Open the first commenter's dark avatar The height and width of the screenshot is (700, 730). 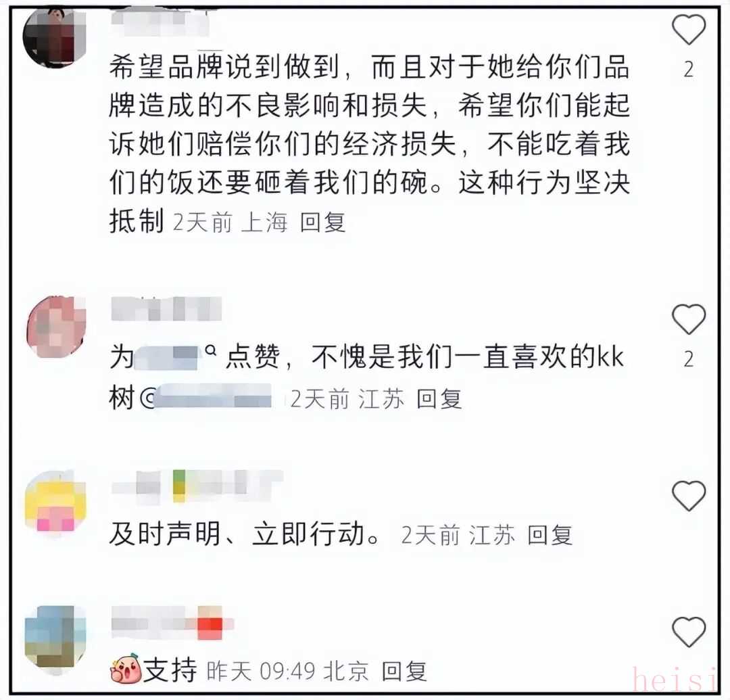(x=55, y=37)
